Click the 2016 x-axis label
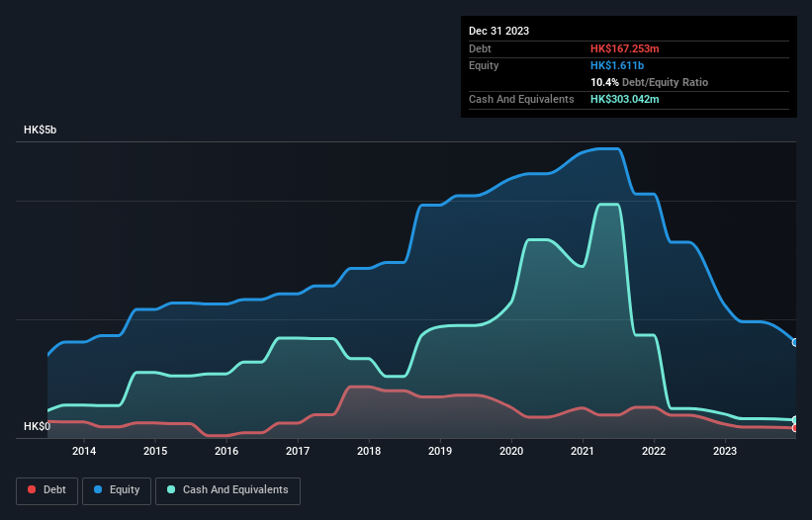The image size is (812, 520). 226,451
